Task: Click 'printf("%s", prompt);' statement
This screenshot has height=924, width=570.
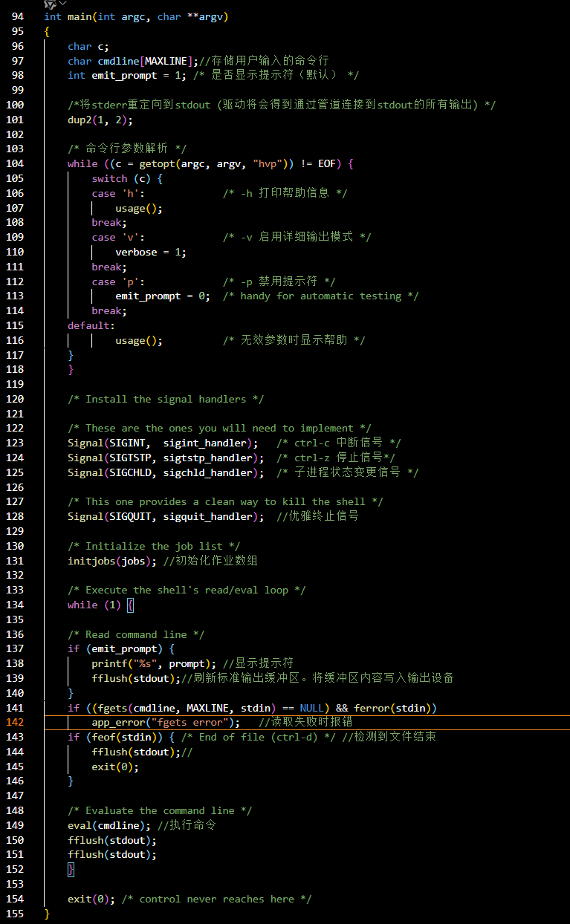Action: pos(154,663)
